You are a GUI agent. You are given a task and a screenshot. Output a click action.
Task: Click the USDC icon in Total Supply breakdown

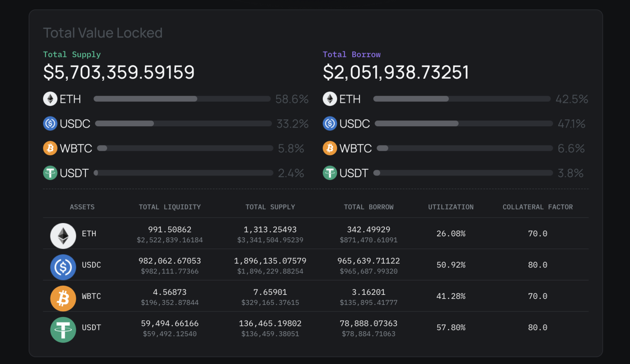tap(50, 123)
